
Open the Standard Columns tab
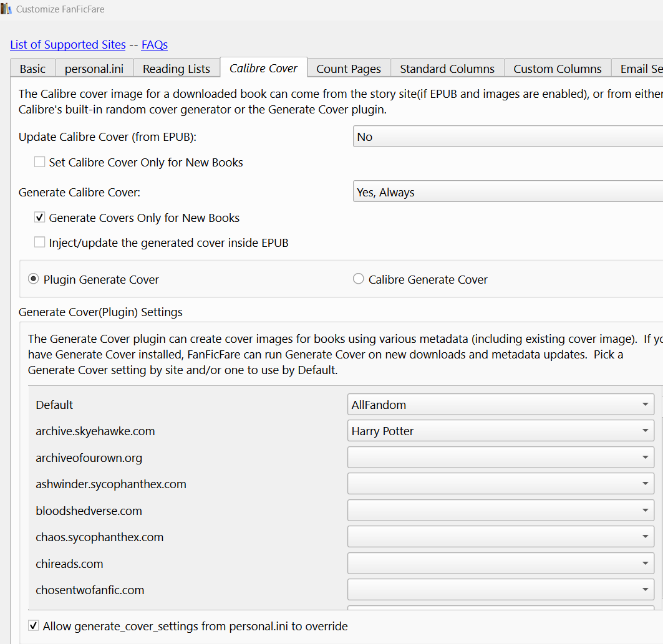[447, 69]
